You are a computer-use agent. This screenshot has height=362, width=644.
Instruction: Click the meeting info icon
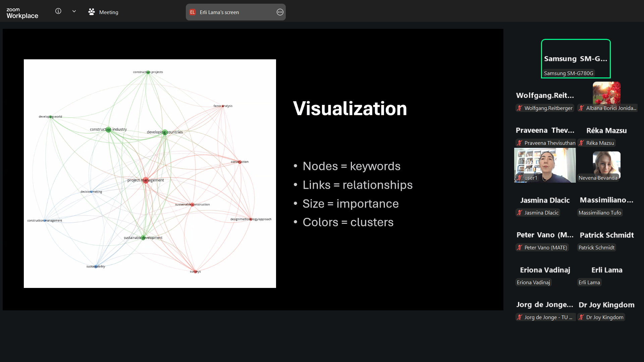pyautogui.click(x=58, y=11)
